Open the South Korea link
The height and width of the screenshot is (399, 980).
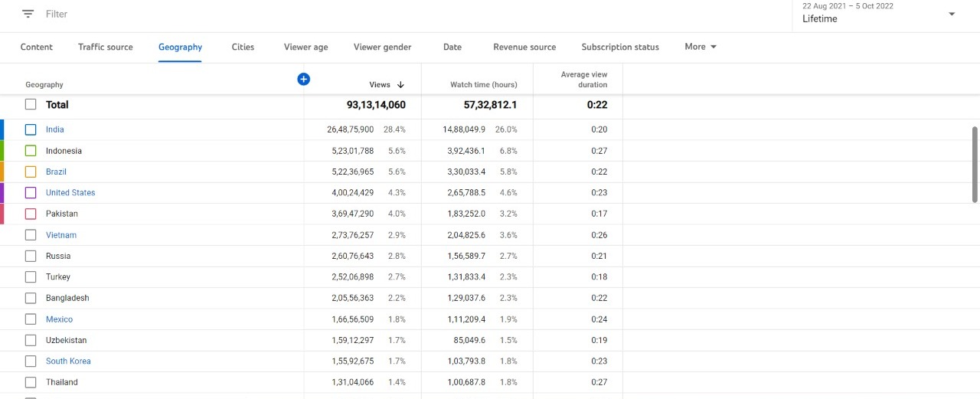click(68, 361)
